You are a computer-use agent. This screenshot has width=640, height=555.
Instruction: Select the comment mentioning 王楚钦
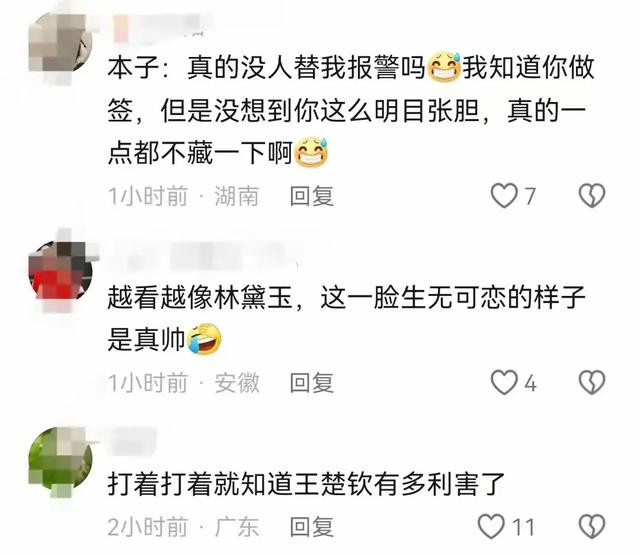tap(307, 484)
